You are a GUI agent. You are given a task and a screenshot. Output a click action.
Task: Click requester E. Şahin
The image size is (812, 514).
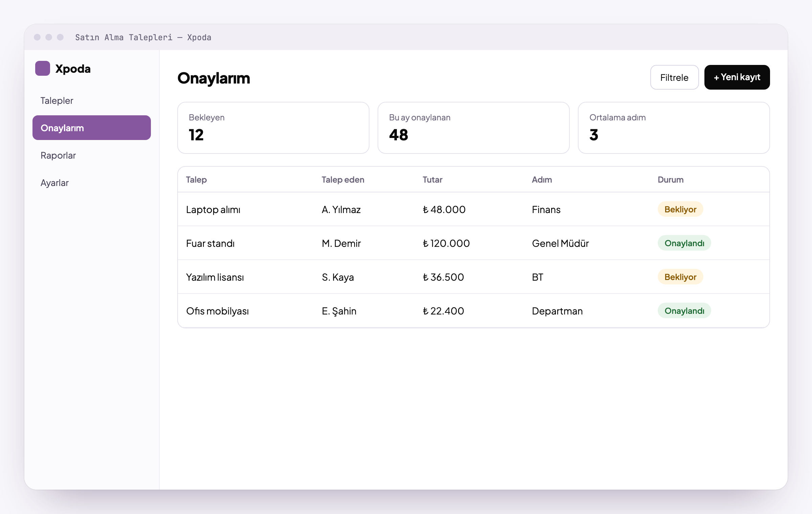[x=339, y=311]
